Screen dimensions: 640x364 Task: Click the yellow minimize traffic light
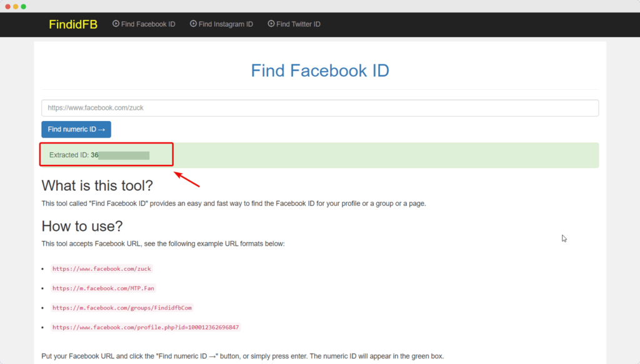click(x=16, y=5)
